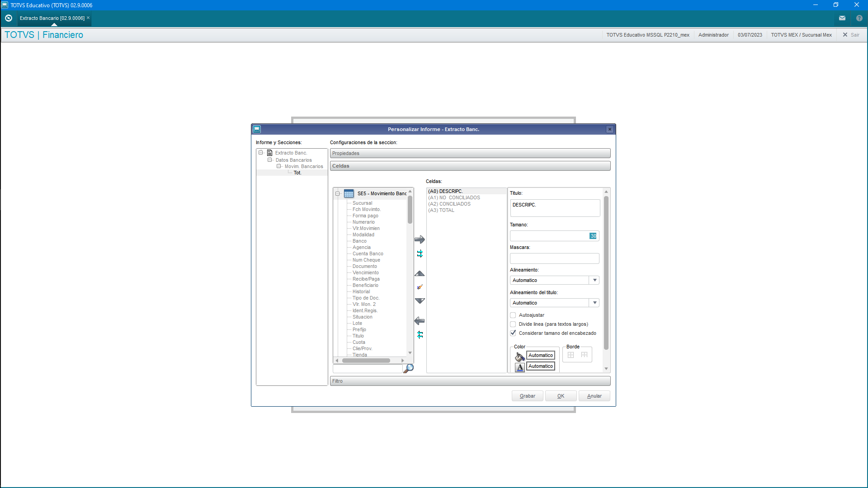
Task: Uncheck Considerar tamano del encabezado
Action: [x=513, y=333]
